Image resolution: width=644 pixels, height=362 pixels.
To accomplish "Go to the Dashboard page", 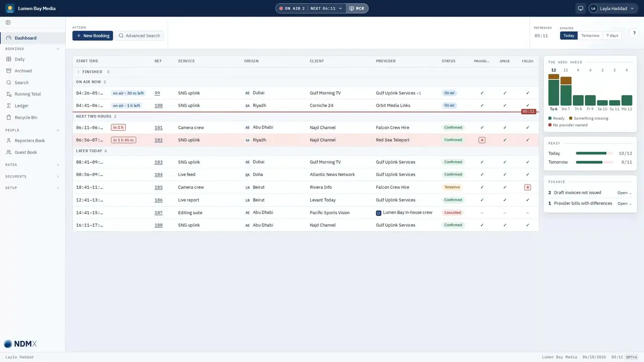I will click(x=33, y=38).
